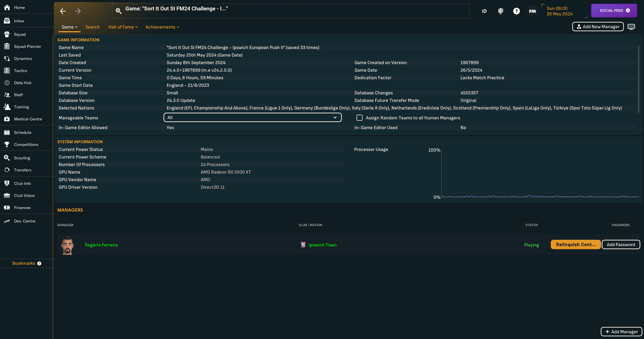Click the Playing status text
Image resolution: width=644 pixels, height=339 pixels.
coord(531,245)
